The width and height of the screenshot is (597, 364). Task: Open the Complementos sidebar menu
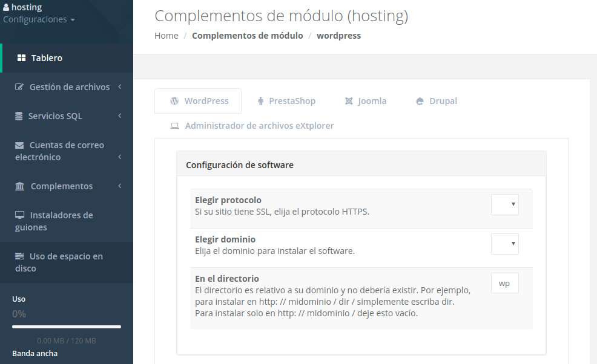click(67, 186)
